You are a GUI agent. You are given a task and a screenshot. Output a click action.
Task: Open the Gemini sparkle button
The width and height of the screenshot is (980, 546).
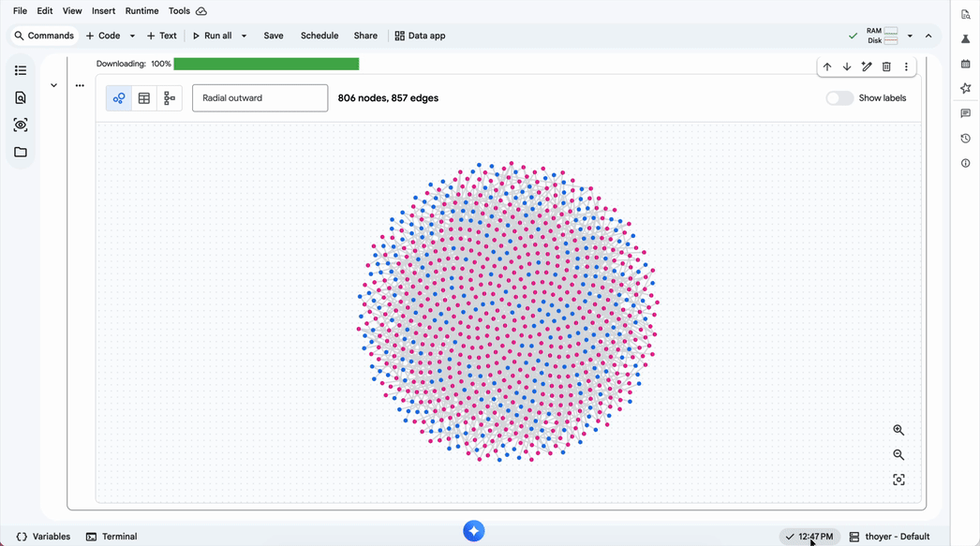474,531
